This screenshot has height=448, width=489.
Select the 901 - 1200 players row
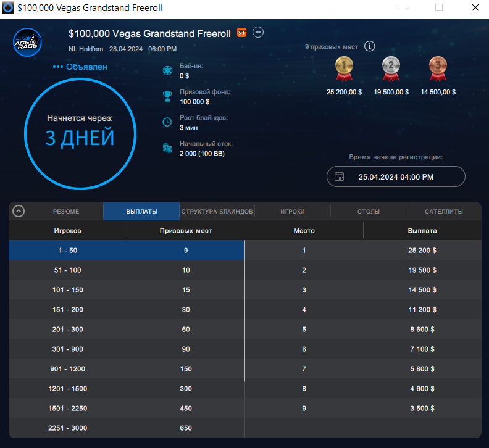[127, 369]
